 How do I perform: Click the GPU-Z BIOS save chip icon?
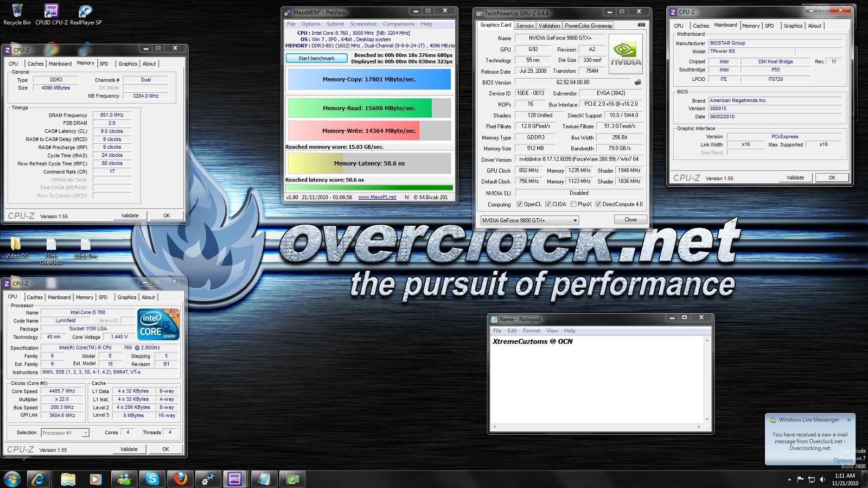point(637,83)
